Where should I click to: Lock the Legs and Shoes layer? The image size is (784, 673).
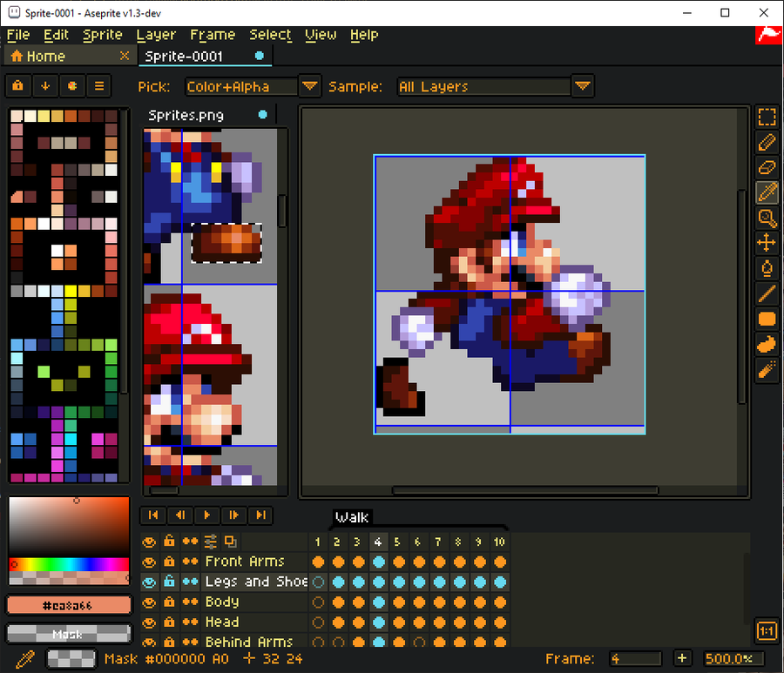170,582
